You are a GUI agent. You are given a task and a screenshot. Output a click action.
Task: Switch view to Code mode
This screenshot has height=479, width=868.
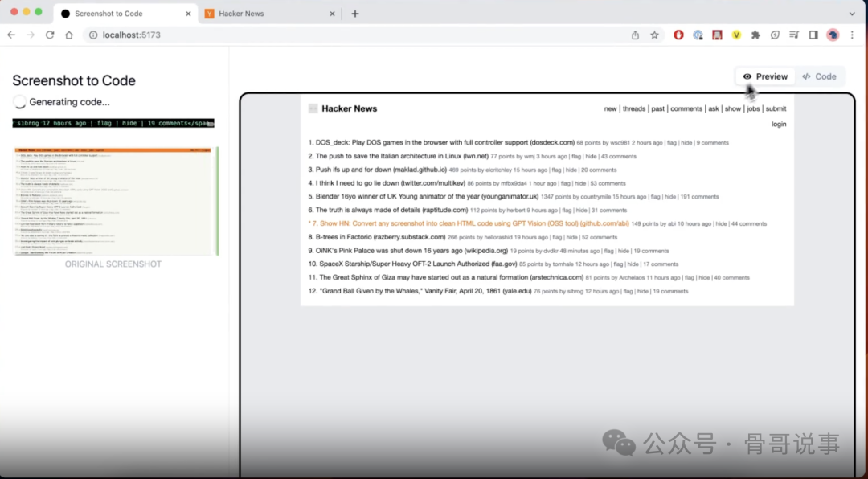(x=819, y=76)
